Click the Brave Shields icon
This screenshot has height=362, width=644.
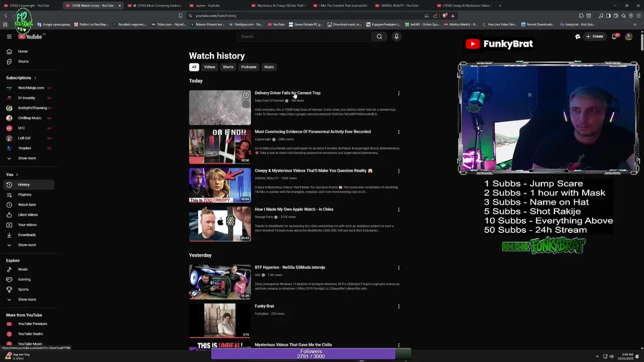[x=445, y=16]
